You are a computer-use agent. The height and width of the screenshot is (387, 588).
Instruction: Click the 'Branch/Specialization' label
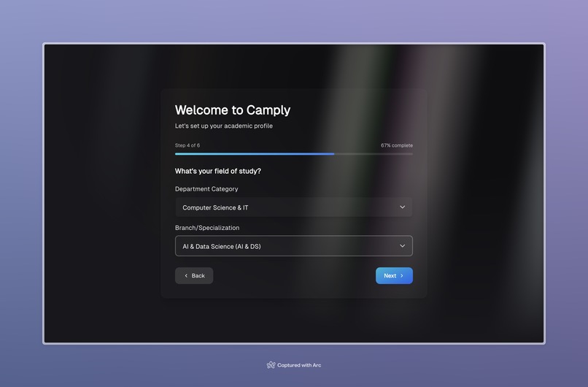pyautogui.click(x=207, y=228)
